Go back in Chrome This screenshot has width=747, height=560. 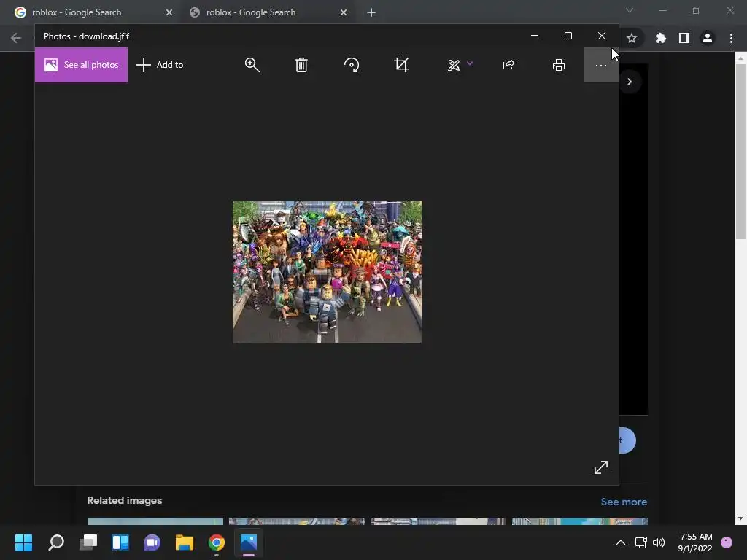16,38
